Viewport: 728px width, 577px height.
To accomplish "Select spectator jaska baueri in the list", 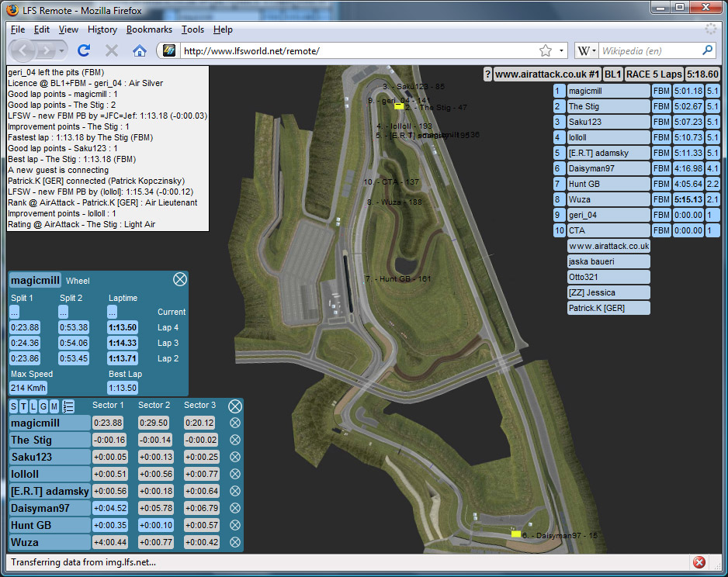I will click(x=608, y=261).
